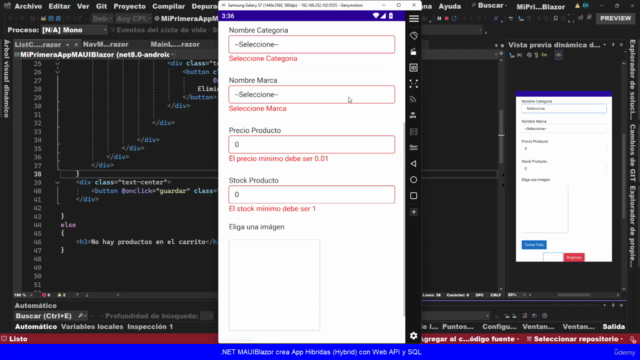Open the Genymotion hamburger menu icon
Image resolution: width=640 pixels, height=360 pixels.
413,19
